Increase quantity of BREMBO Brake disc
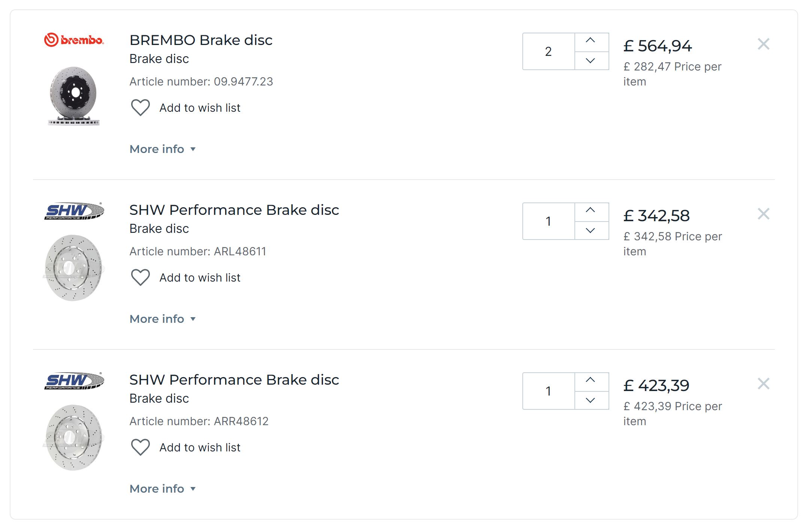 tap(590, 41)
